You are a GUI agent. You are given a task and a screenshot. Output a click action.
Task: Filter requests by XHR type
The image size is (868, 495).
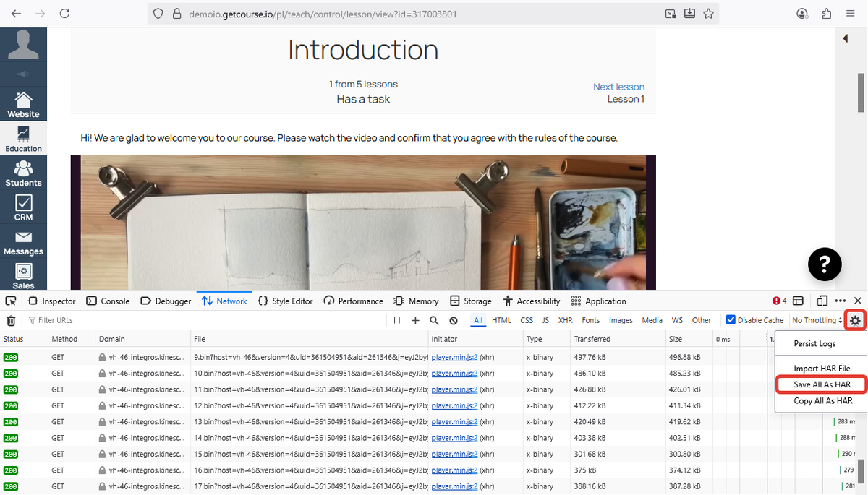565,320
